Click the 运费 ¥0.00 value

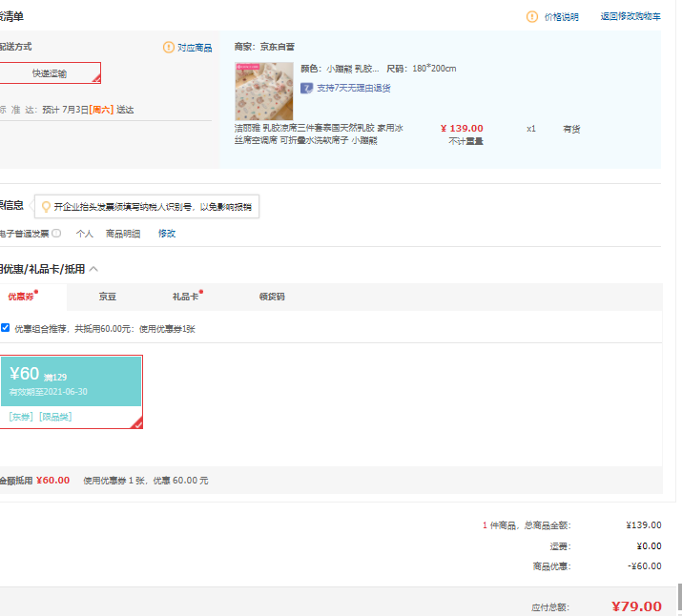(x=649, y=546)
